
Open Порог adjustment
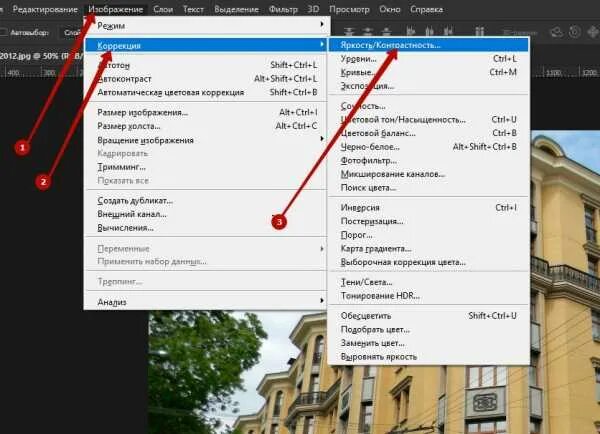[429, 235]
